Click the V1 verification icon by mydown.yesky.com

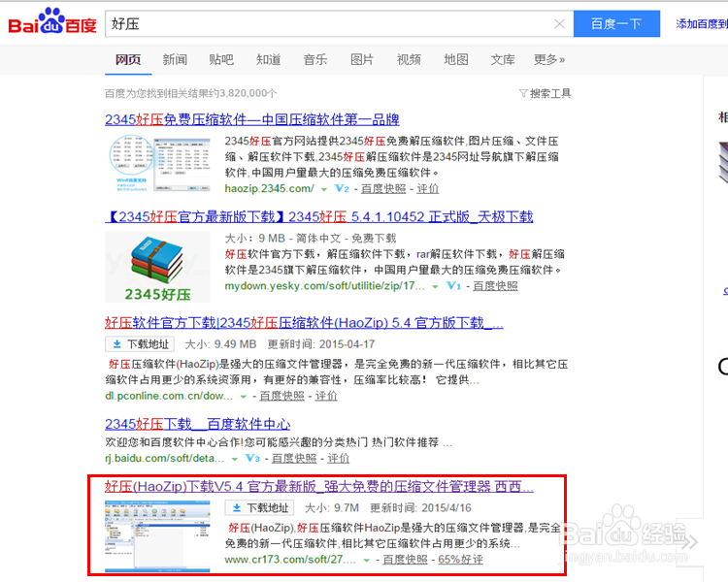coord(453,286)
